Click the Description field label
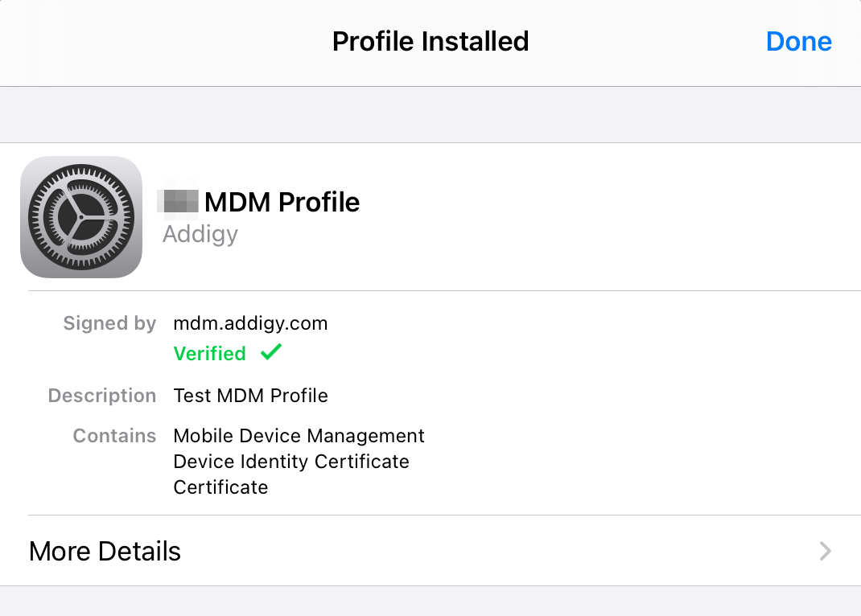The width and height of the screenshot is (861, 616). click(x=102, y=396)
